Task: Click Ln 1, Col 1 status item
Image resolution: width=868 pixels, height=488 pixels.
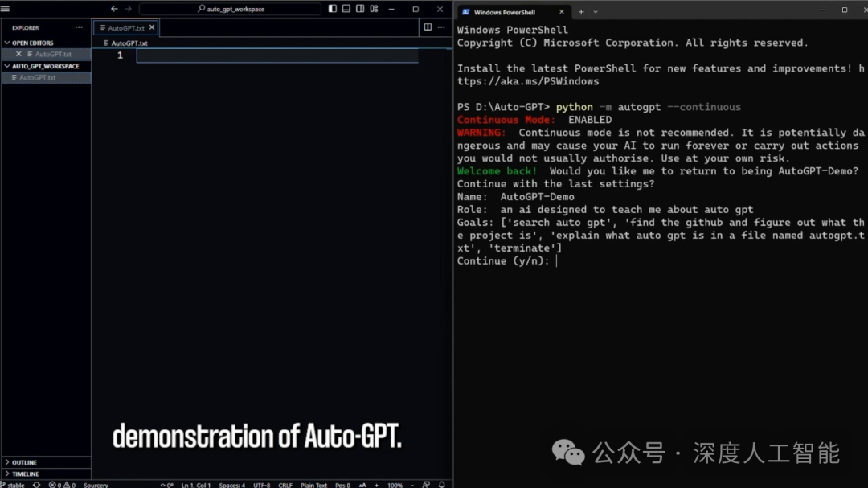Action: (x=196, y=485)
